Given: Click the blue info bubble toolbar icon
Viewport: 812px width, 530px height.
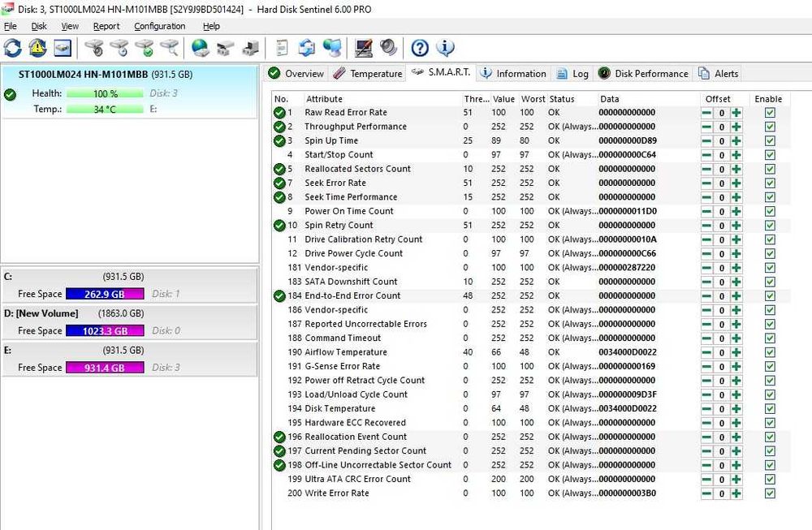Looking at the screenshot, I should tap(445, 48).
